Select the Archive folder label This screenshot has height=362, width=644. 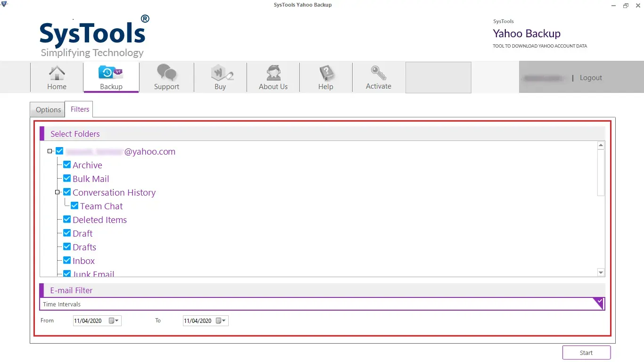point(87,165)
